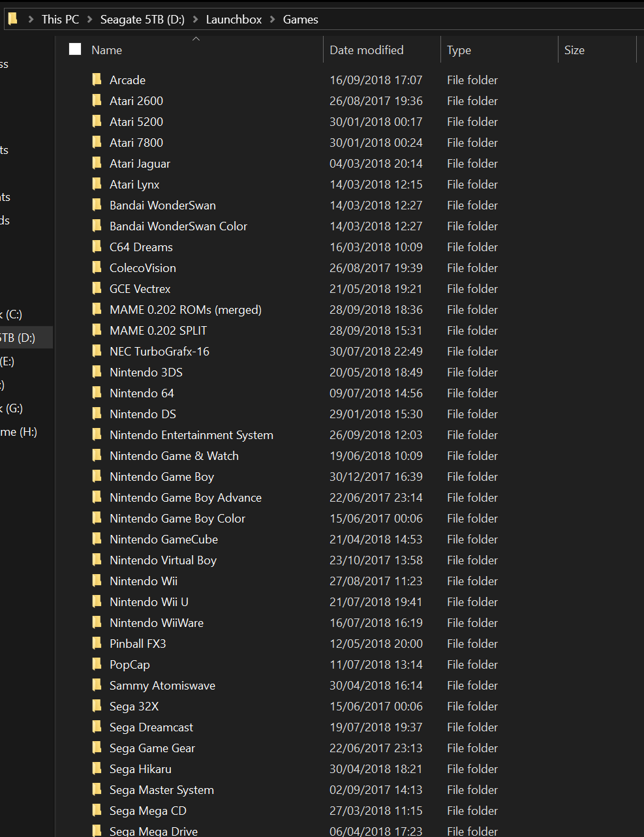
Task: Click the Atari Lynx folder icon
Action: coord(97,184)
